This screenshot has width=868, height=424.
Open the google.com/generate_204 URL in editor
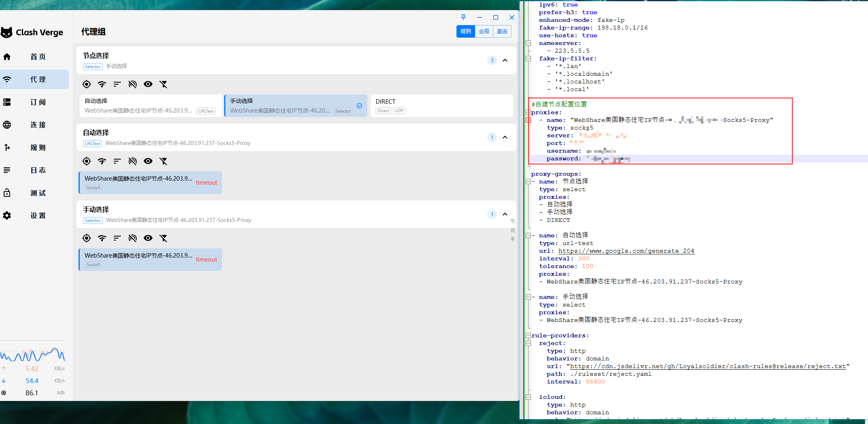(x=626, y=251)
